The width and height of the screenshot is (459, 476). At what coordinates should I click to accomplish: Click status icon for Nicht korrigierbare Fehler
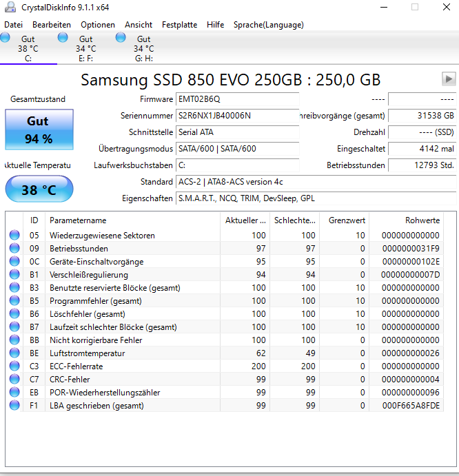(14, 340)
